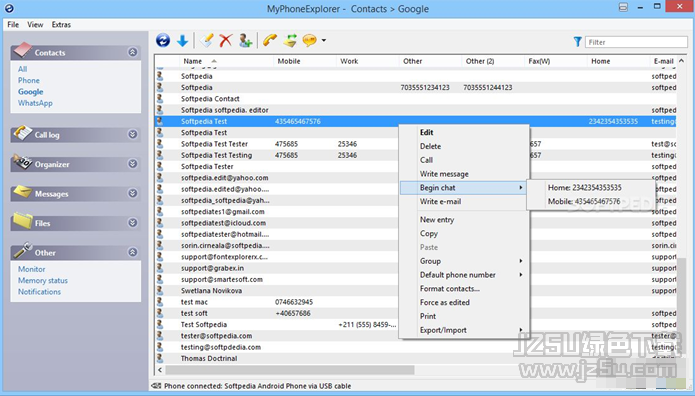Viewport: 695px width, 396px height.
Task: Click the edit contact pencil icon
Action: (x=206, y=40)
